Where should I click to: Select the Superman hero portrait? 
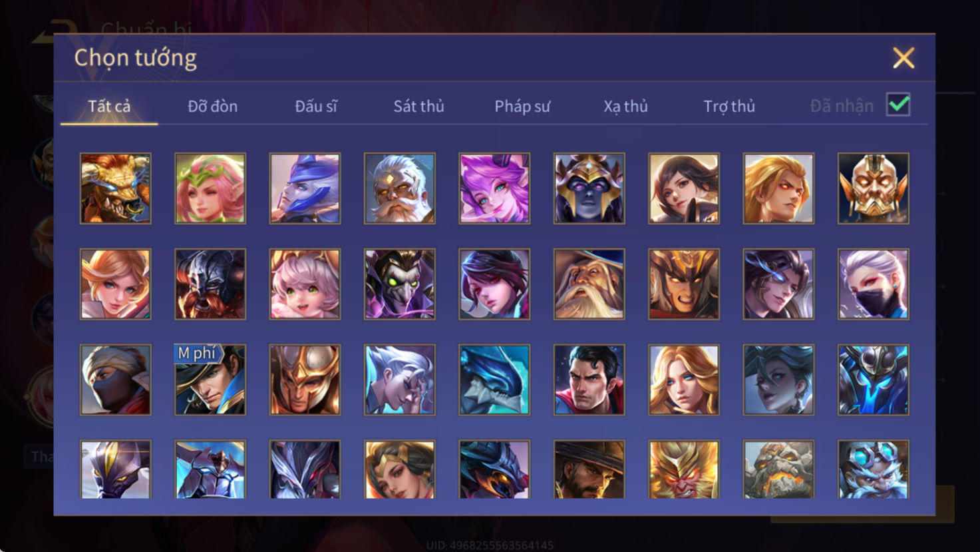click(589, 380)
